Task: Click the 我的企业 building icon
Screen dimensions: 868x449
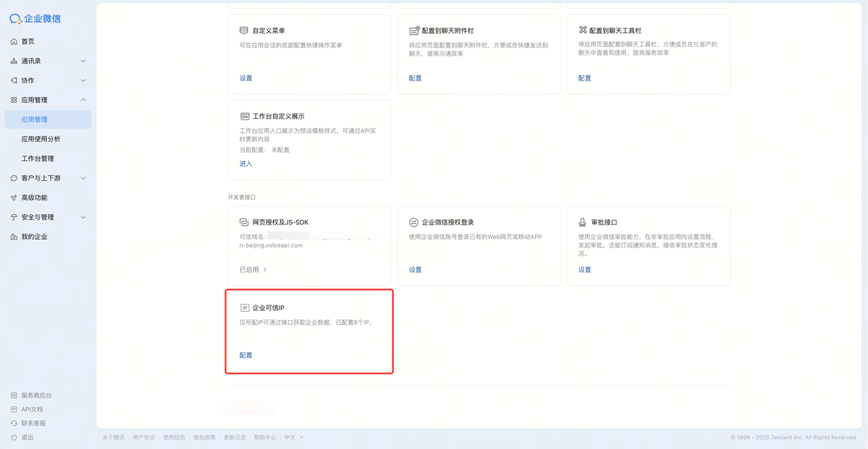Action: (x=14, y=237)
